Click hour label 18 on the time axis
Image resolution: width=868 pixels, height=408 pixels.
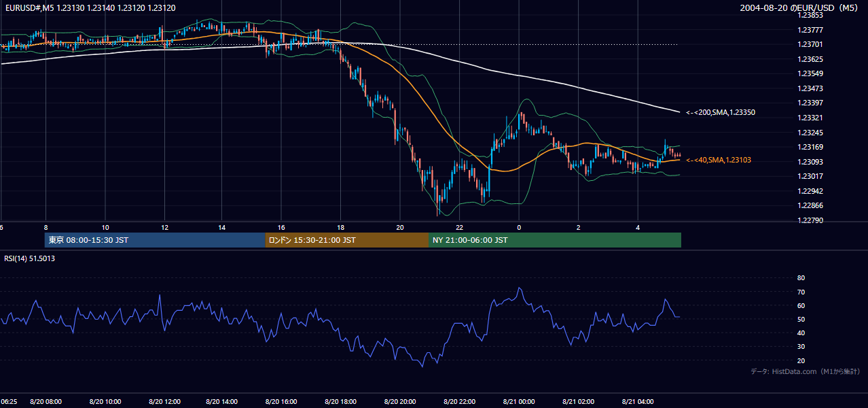tap(341, 227)
